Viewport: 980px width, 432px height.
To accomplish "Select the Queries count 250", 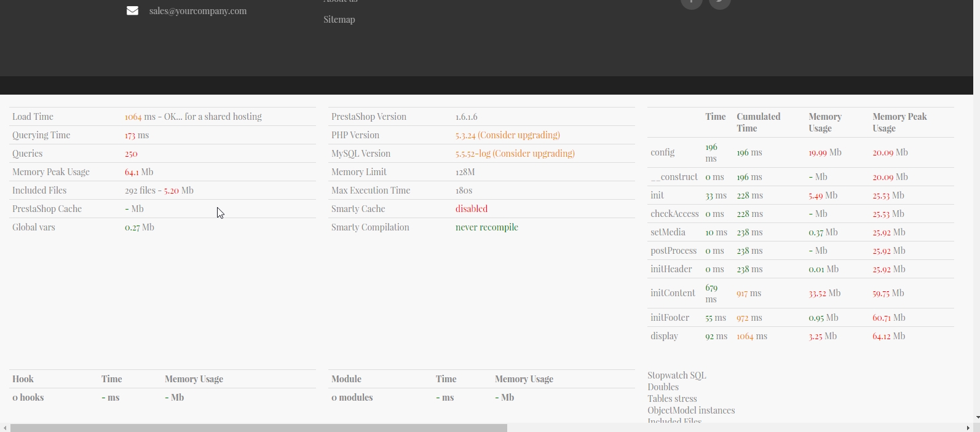I will coord(131,154).
